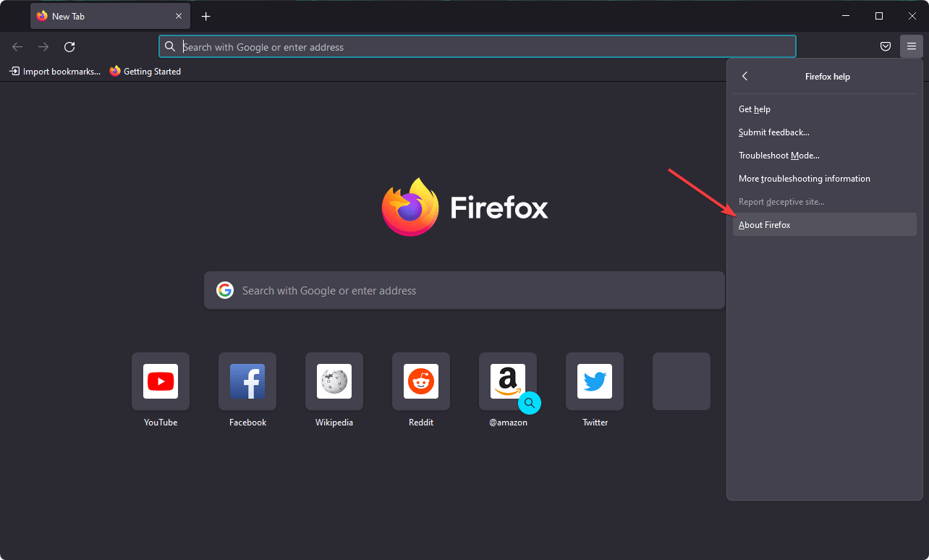
Task: Open the Reddit shortcut tile
Action: click(420, 381)
